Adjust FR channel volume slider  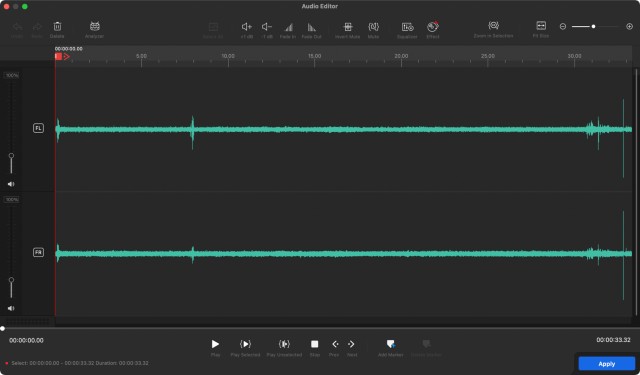11,280
